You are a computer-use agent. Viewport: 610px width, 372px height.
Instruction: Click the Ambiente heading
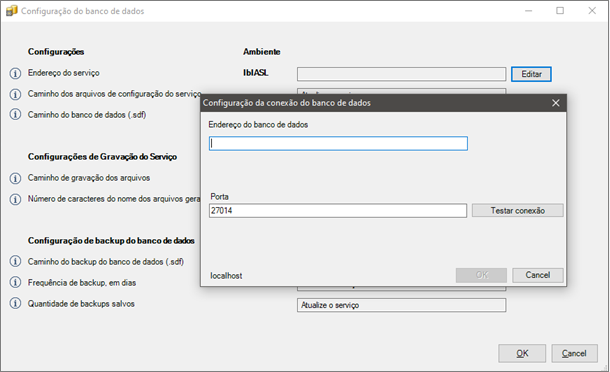coord(261,52)
